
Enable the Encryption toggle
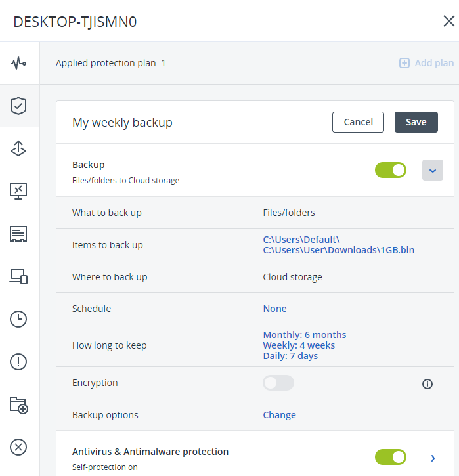278,383
